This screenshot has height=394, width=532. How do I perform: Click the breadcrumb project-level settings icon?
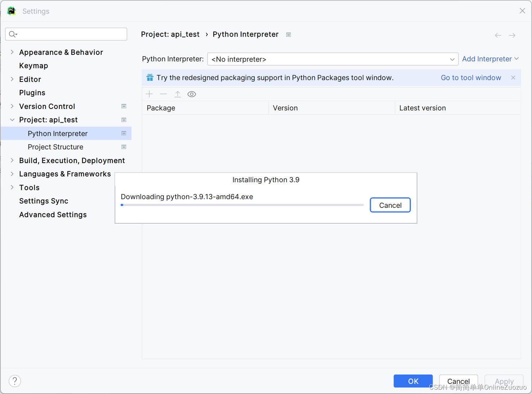click(x=288, y=35)
